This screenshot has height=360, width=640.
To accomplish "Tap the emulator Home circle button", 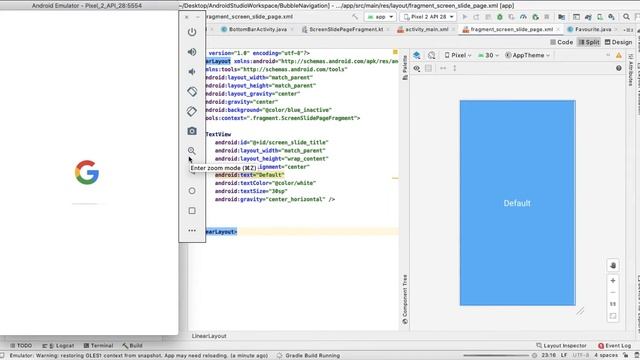I will pos(192,191).
